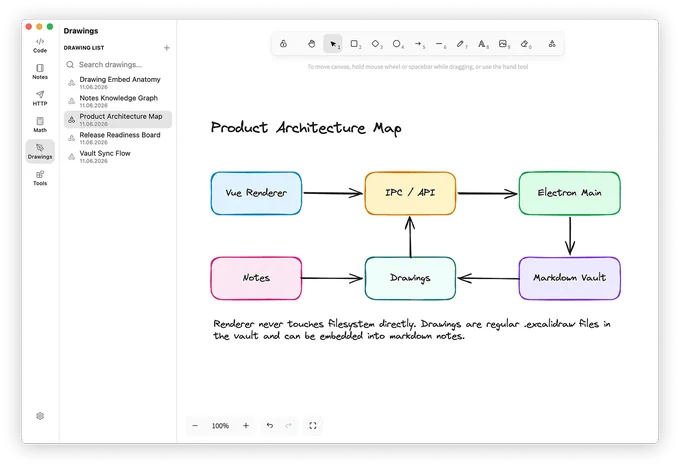Select arrow from Electron Main to Markdown Vault

pyautogui.click(x=570, y=236)
